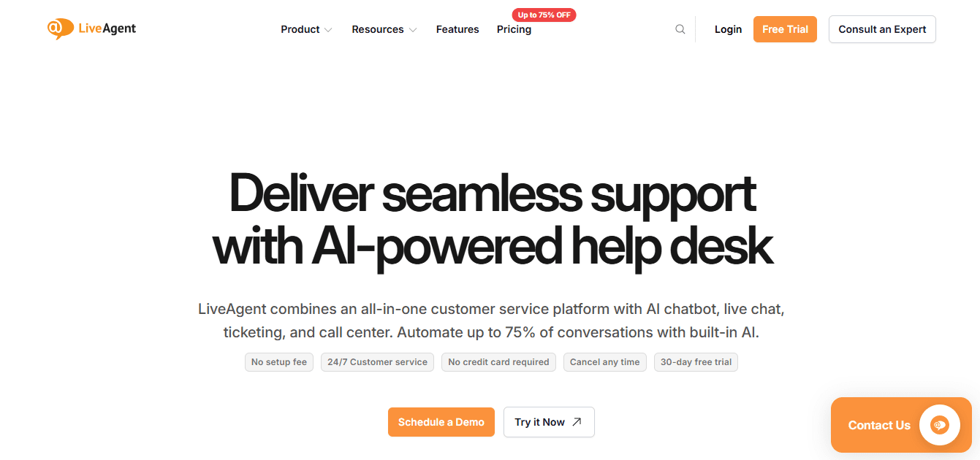Screen dimensions: 980x460
Task: Open the Product menu
Action: click(x=300, y=29)
